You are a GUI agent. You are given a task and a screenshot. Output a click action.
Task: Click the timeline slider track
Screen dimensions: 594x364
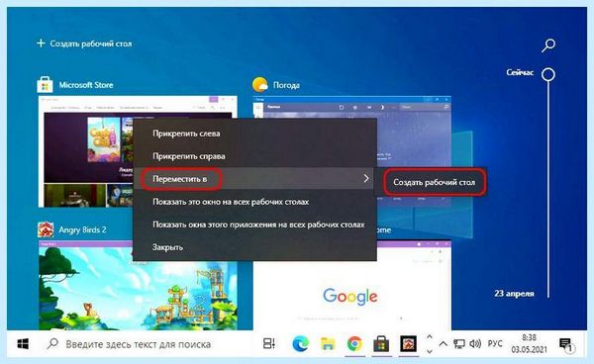[548, 189]
